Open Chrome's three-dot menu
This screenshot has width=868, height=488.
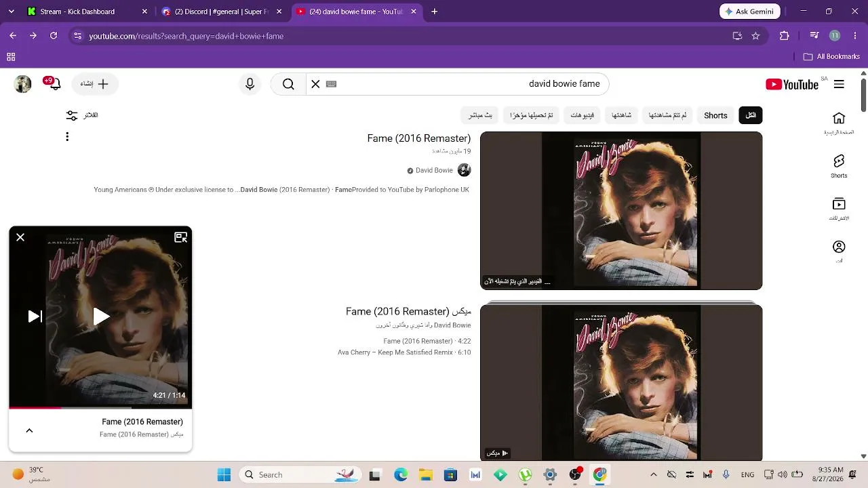[x=855, y=36]
